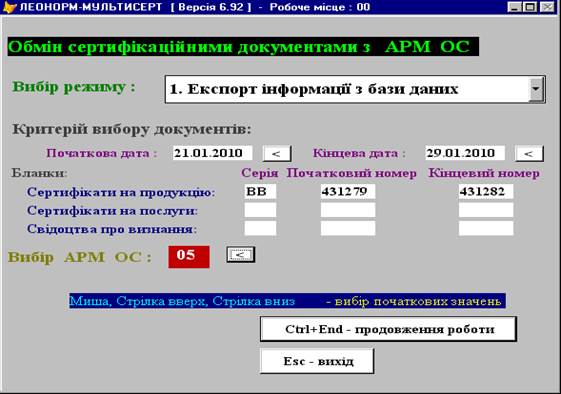Click the 'Сертифікати на послуги:' label
This screenshot has height=394, width=561.
[112, 211]
